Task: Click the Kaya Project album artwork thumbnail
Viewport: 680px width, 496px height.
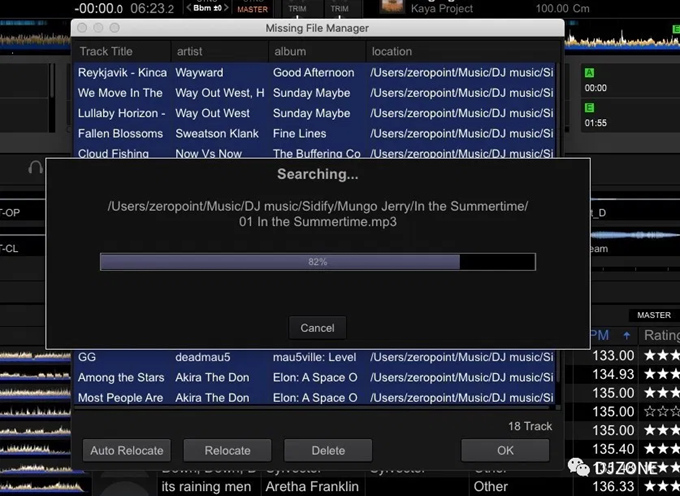Action: (x=392, y=6)
